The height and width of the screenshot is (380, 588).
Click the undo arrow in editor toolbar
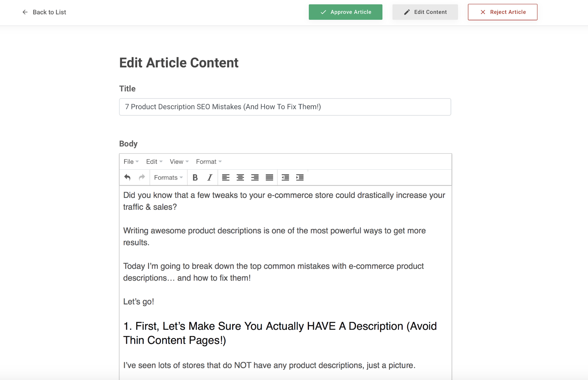[x=127, y=177]
